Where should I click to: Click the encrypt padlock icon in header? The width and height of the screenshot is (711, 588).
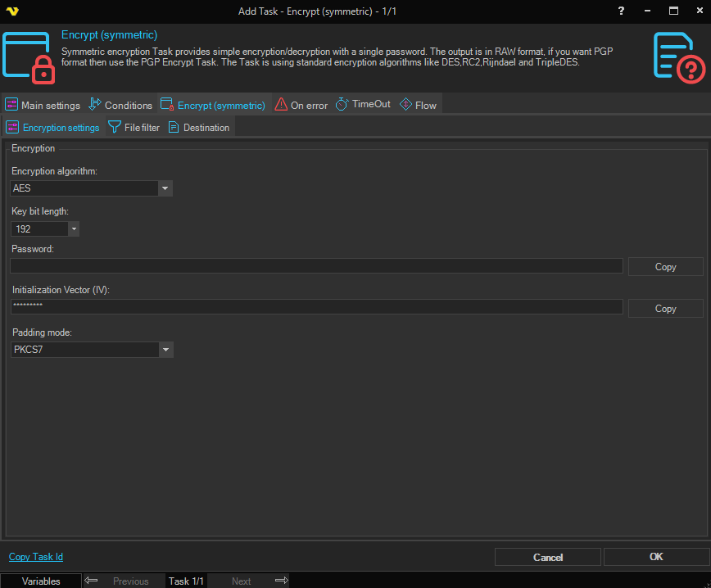pos(29,58)
